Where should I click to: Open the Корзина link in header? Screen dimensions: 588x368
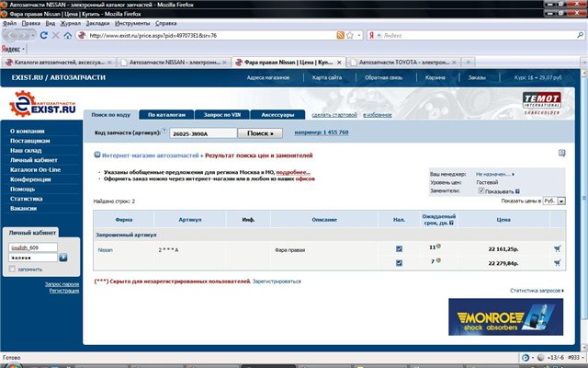coord(435,77)
